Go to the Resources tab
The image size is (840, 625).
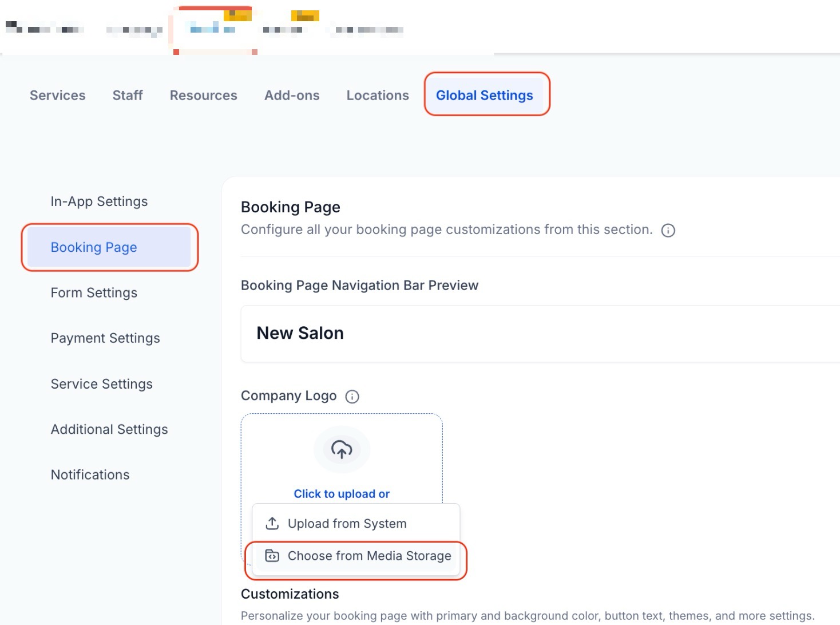click(x=203, y=96)
